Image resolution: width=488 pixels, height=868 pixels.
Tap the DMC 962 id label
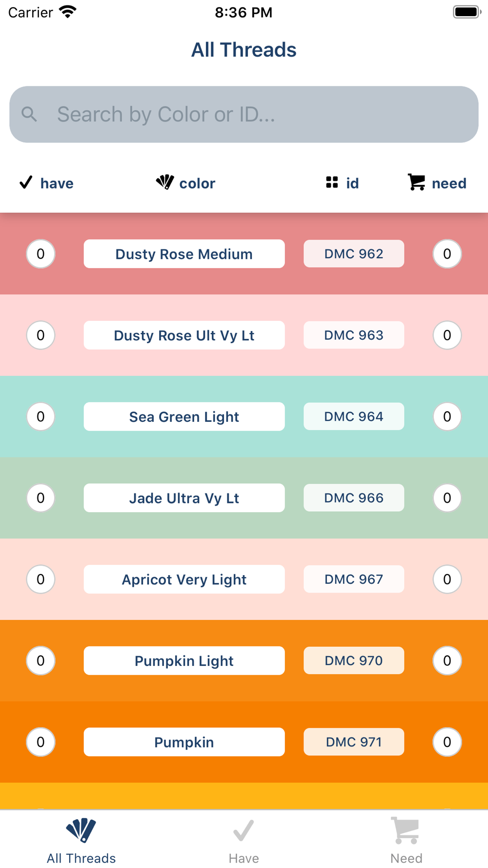click(354, 254)
